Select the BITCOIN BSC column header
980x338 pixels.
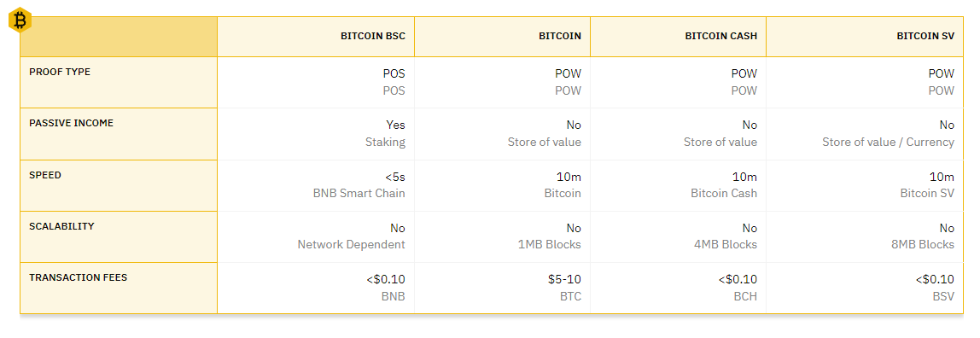click(x=373, y=36)
